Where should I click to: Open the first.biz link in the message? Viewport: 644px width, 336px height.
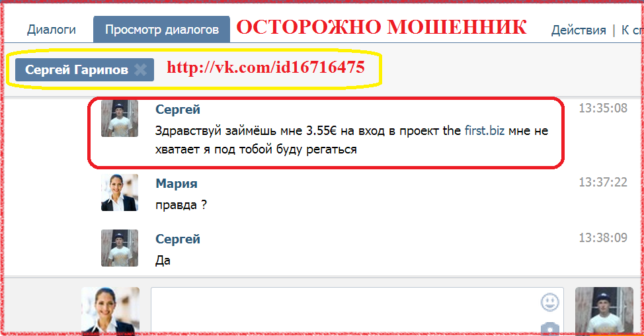click(484, 130)
